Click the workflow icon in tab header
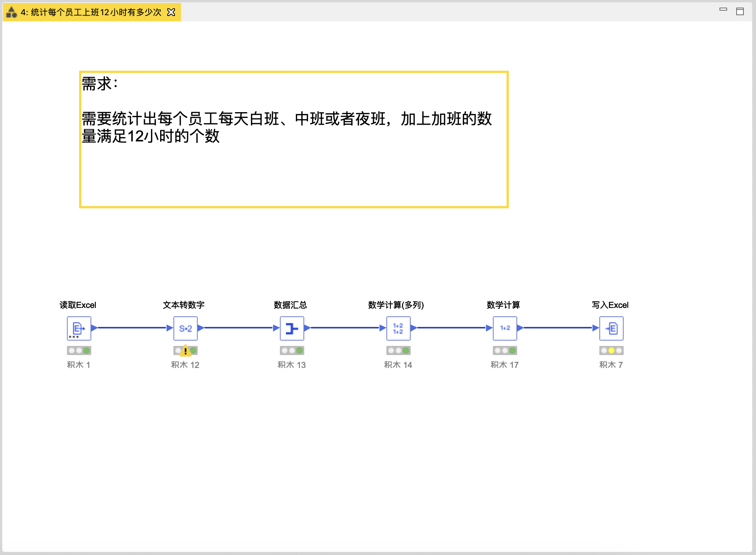The image size is (756, 555). (x=12, y=12)
